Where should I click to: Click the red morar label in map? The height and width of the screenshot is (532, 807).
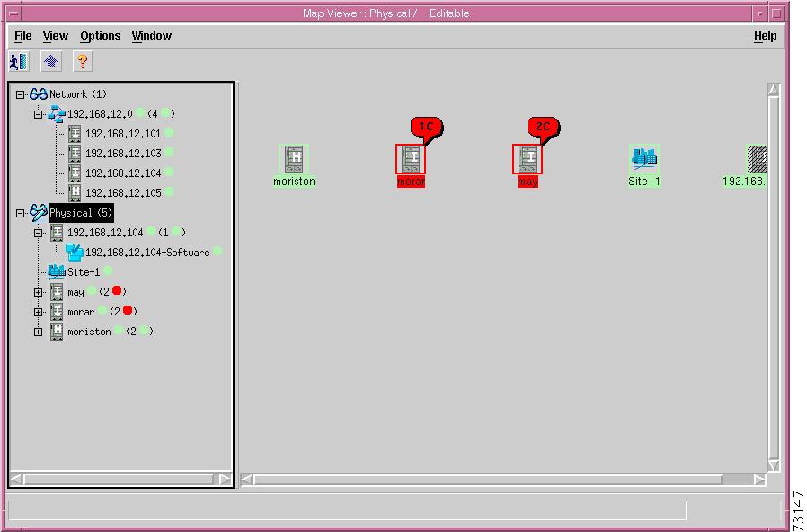click(x=411, y=182)
